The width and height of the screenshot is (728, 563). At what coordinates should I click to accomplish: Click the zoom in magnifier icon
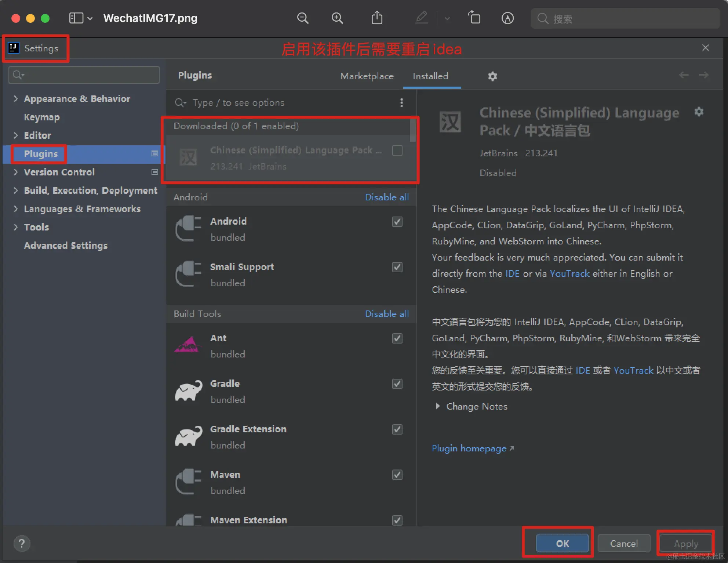click(337, 18)
